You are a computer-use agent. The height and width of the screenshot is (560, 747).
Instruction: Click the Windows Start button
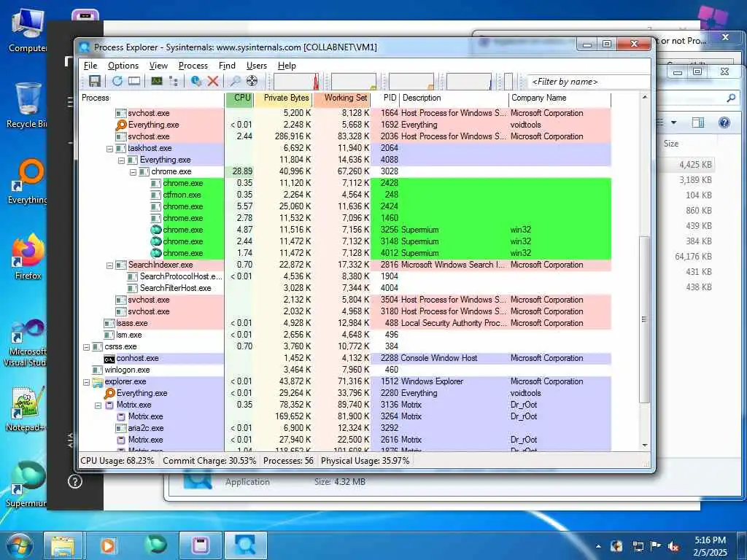(19, 545)
